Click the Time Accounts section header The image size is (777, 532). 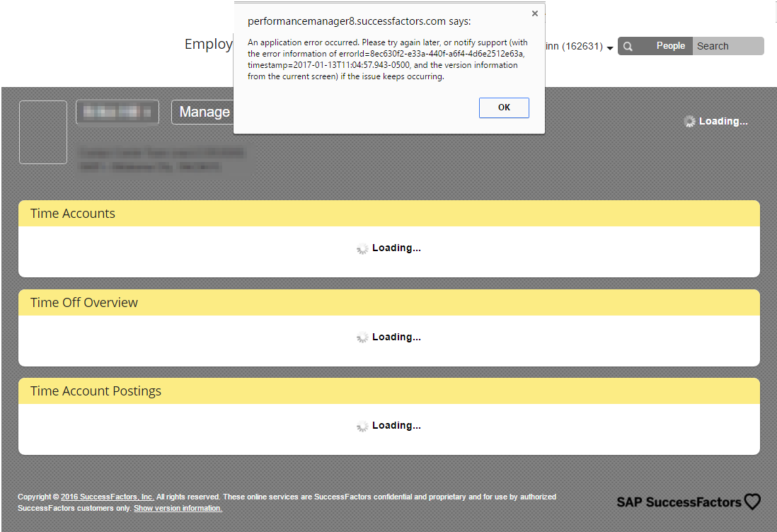(x=389, y=214)
